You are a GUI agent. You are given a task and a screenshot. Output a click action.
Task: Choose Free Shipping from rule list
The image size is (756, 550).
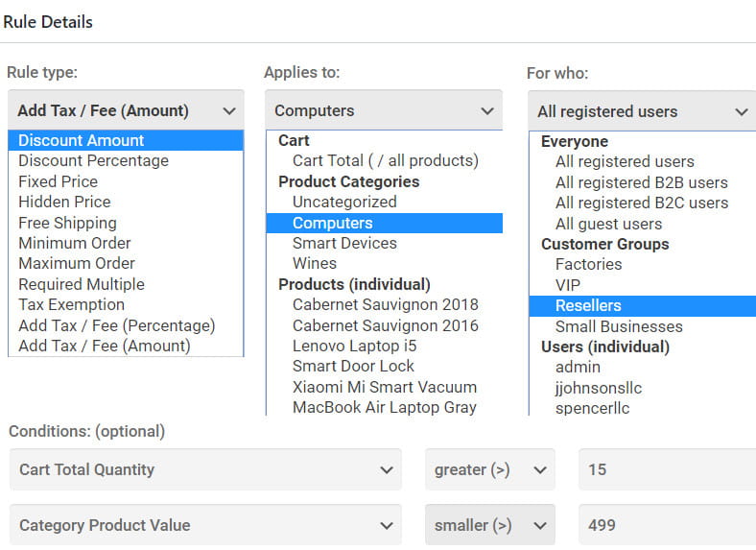[67, 223]
